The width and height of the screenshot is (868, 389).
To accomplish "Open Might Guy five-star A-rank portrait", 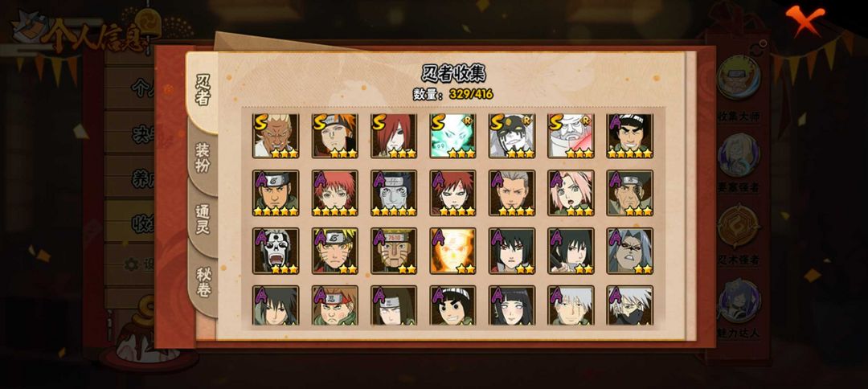I will pos(630,136).
